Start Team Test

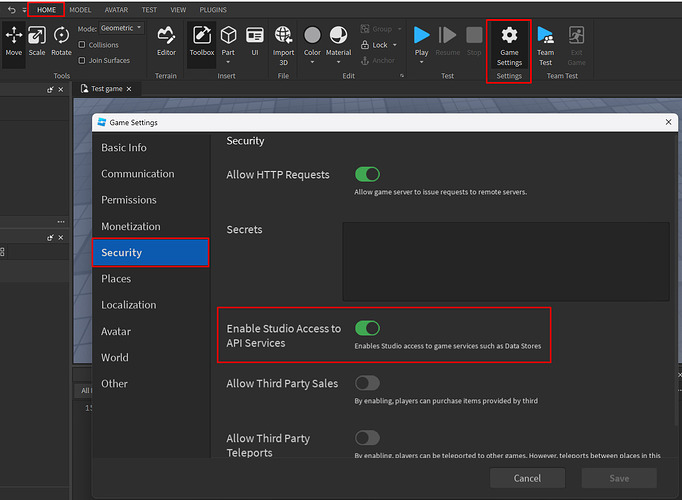(x=545, y=45)
